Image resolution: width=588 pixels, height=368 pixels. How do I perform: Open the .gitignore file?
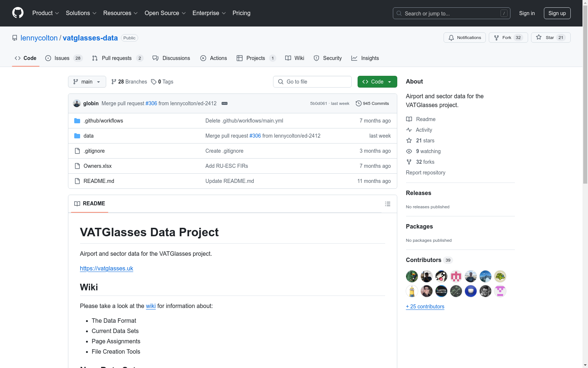pos(94,151)
